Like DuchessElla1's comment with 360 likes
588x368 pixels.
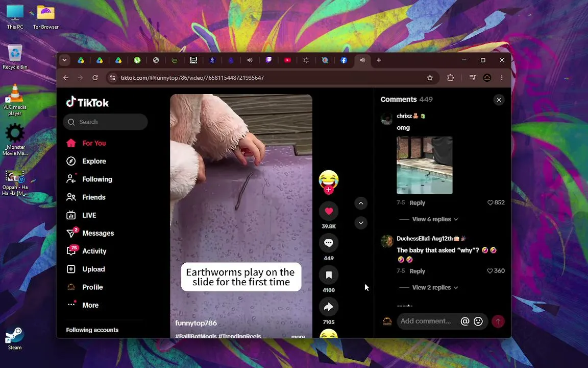(x=490, y=271)
